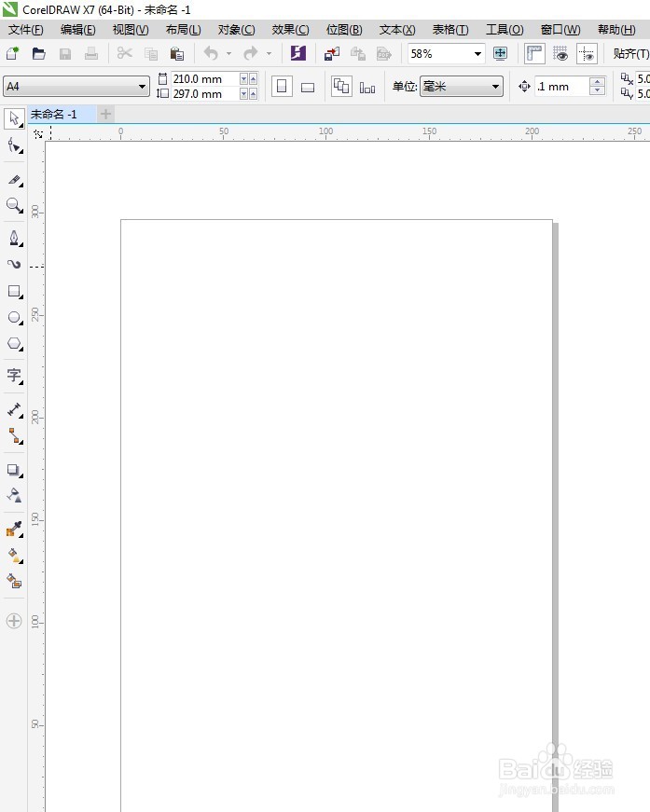Select the Drop Shadow tool
650x812 pixels.
pos(14,470)
